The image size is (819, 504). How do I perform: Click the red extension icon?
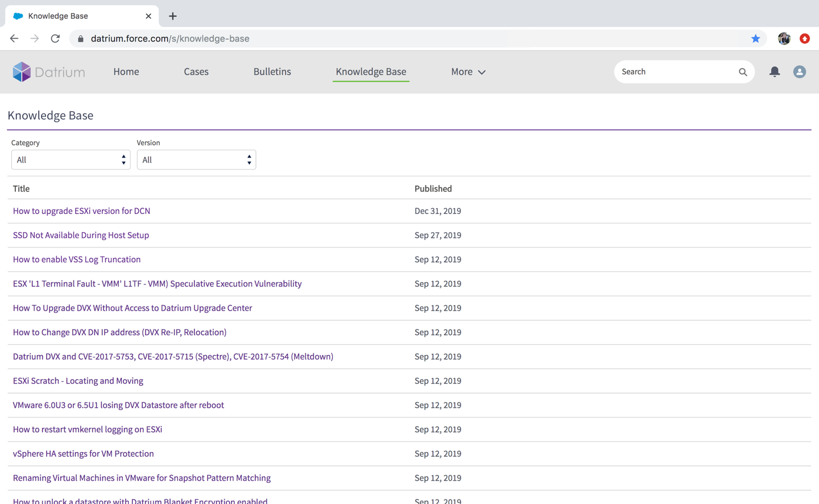click(805, 39)
